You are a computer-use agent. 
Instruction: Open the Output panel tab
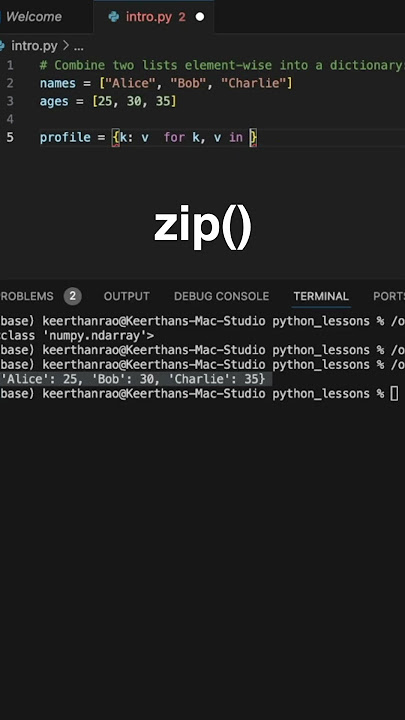coord(127,296)
